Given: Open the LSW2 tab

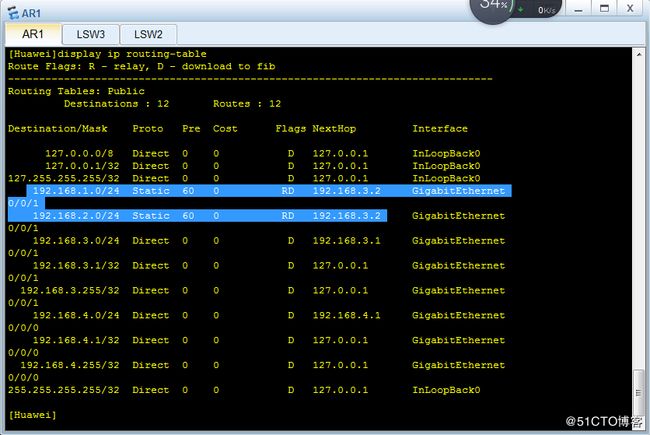Looking at the screenshot, I should (148, 34).
